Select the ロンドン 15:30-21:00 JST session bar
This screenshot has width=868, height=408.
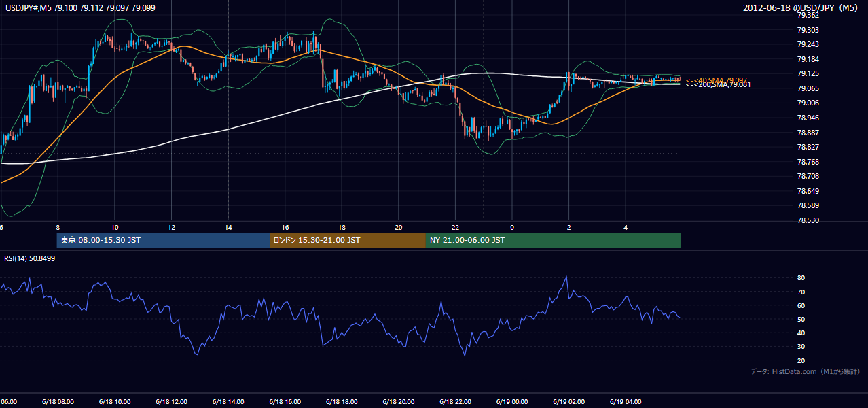pos(348,240)
